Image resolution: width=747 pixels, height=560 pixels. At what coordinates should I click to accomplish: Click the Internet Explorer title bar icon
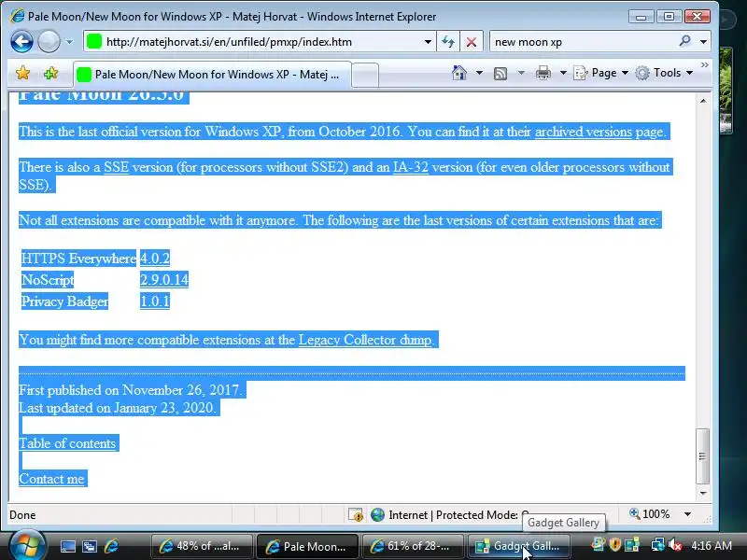(x=17, y=16)
